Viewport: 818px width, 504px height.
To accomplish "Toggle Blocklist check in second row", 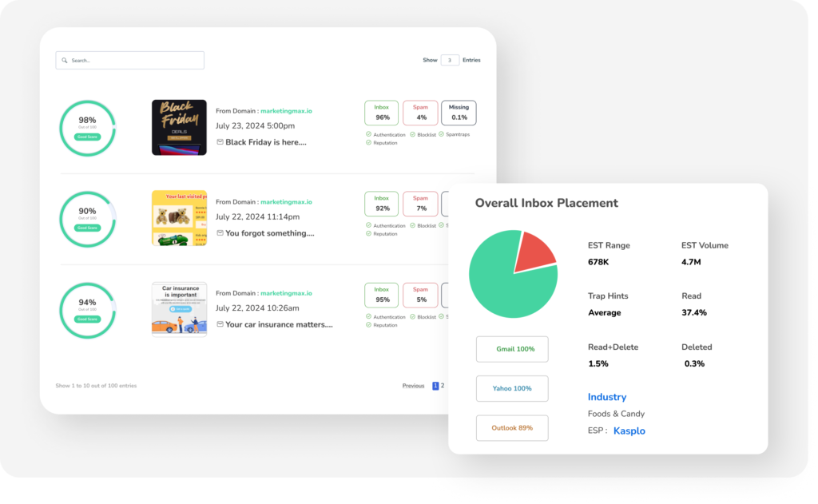I will (413, 225).
